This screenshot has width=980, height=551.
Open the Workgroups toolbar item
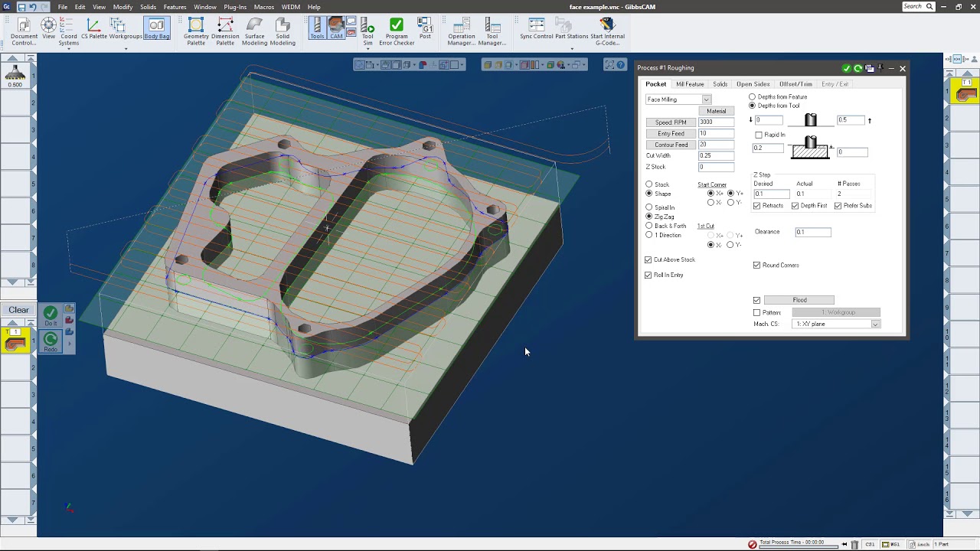[126, 29]
